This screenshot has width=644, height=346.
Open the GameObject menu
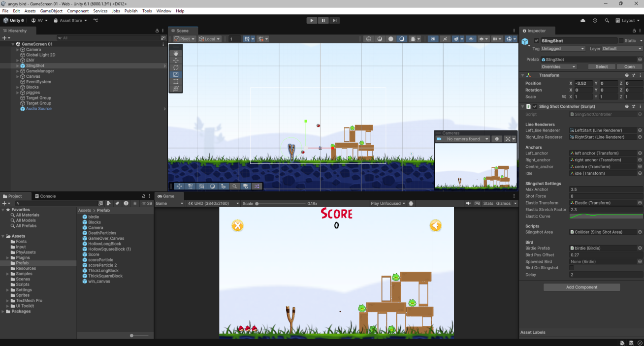point(51,11)
